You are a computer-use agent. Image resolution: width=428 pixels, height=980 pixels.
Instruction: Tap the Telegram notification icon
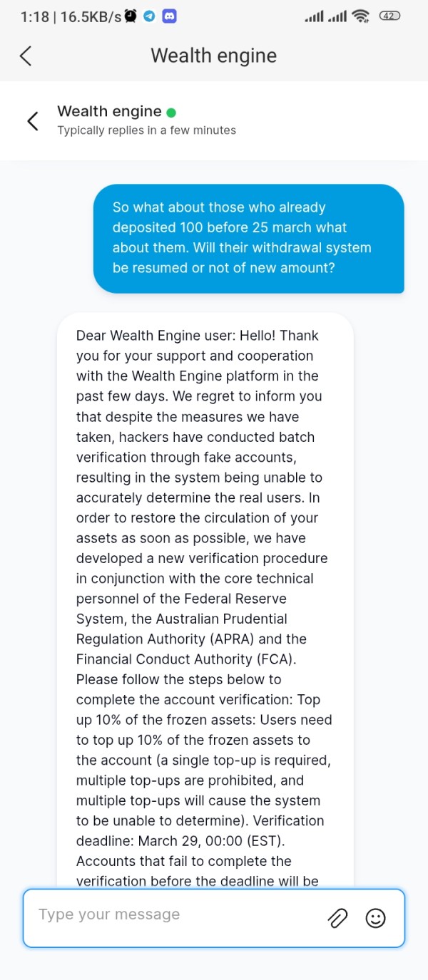tap(150, 16)
